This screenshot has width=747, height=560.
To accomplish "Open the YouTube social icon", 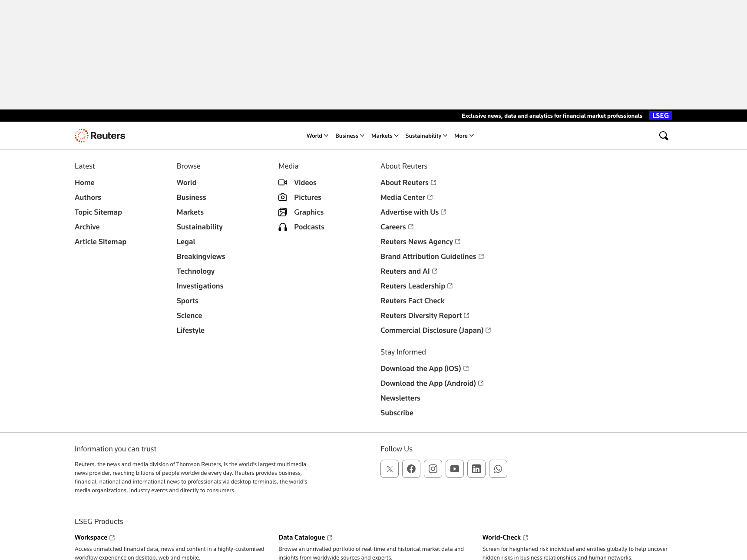I will [x=455, y=469].
